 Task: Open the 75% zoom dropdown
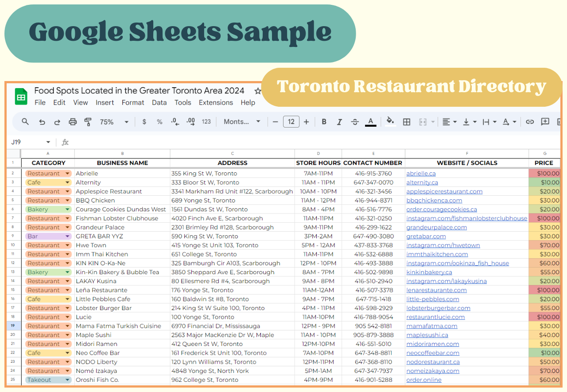point(114,122)
